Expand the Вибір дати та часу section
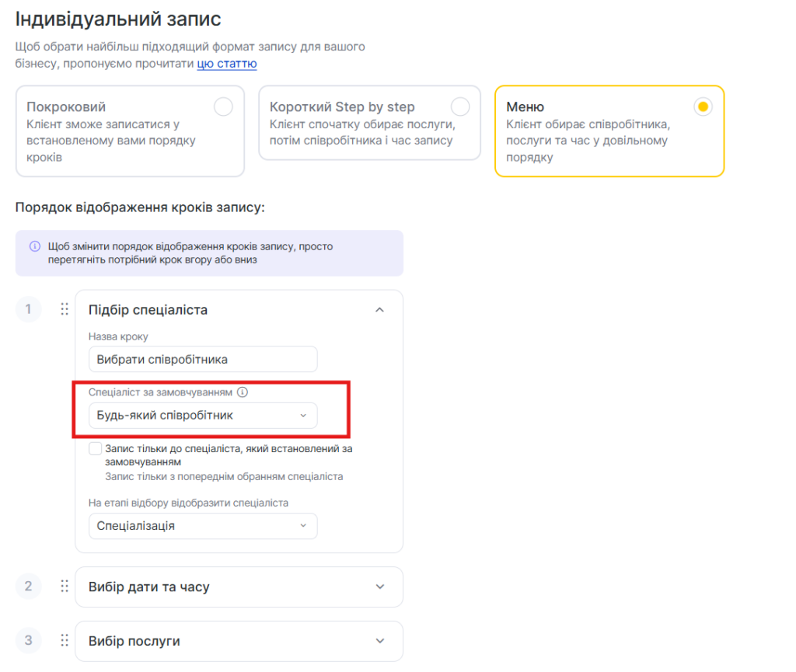796x672 pixels. pyautogui.click(x=379, y=587)
